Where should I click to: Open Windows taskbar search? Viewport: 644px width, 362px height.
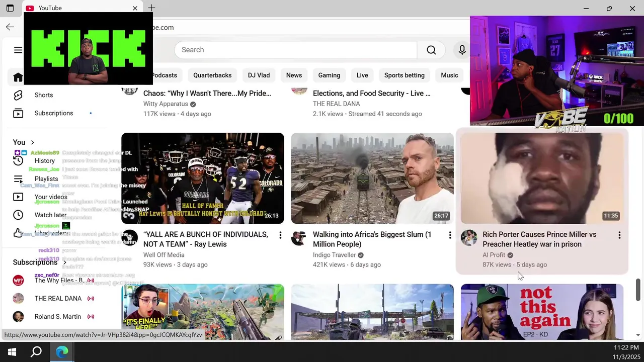(x=36, y=352)
